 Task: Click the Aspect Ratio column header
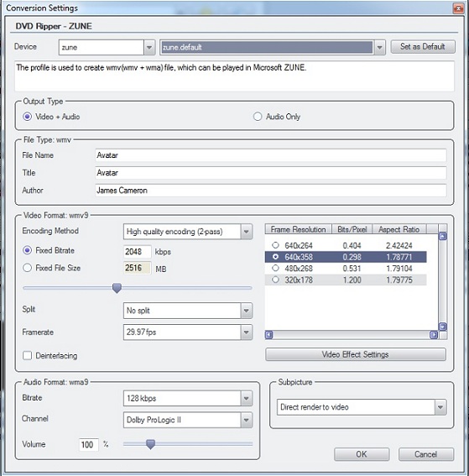399,229
